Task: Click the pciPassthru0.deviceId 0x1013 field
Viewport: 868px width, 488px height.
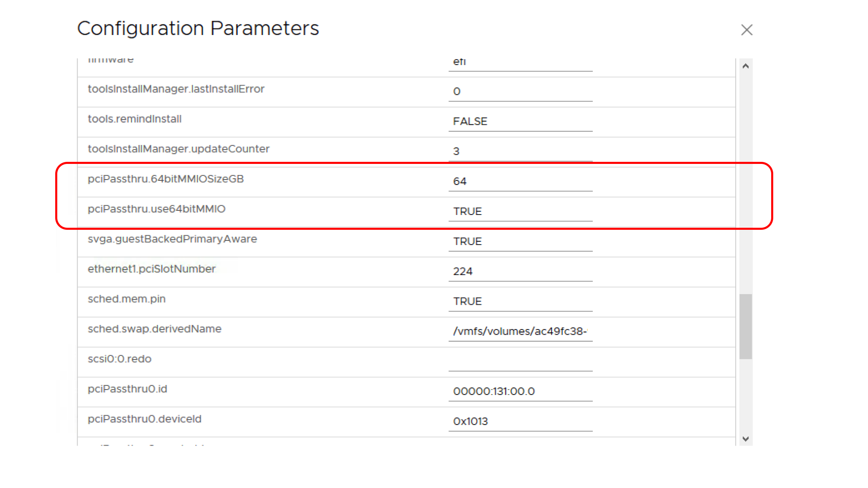Action: point(520,422)
